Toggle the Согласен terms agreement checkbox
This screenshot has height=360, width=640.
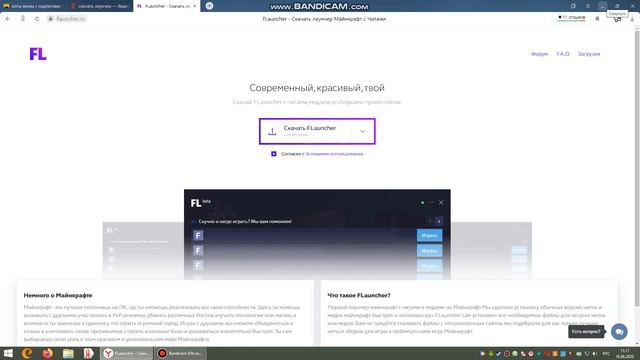[x=273, y=154]
